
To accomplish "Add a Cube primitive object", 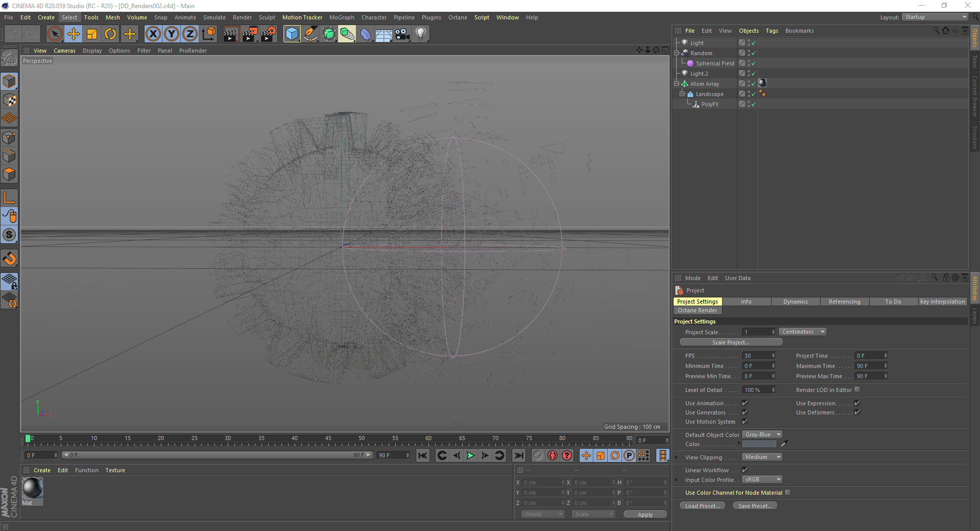I will pyautogui.click(x=292, y=34).
